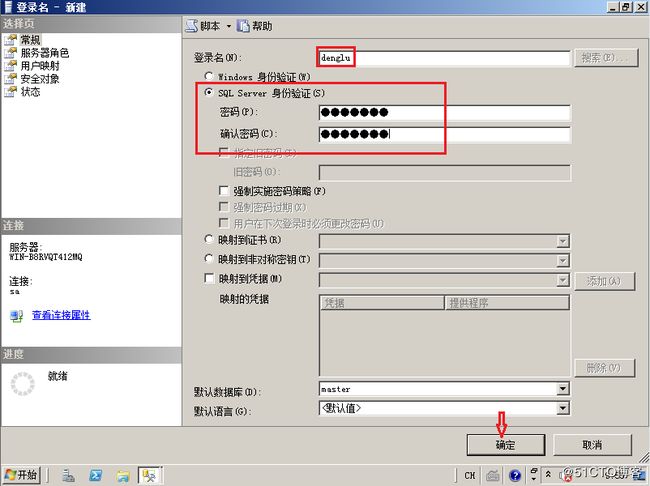
Task: Click the 状态 page icon
Action: click(10, 92)
